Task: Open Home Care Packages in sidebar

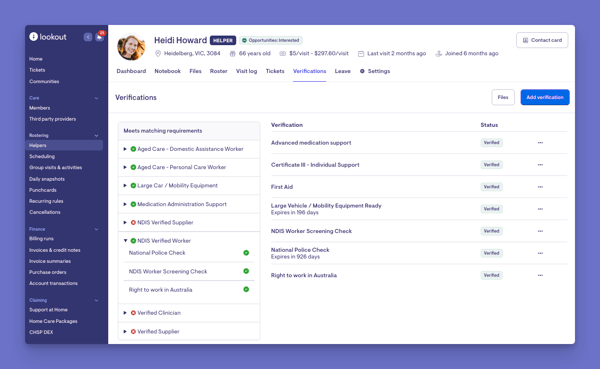Action: click(53, 321)
